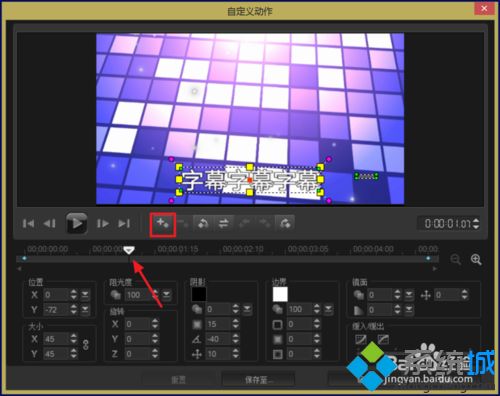This screenshot has height=396, width=500.
Task: Click the shadow blur field showing 15
Action: pyautogui.click(x=218, y=324)
